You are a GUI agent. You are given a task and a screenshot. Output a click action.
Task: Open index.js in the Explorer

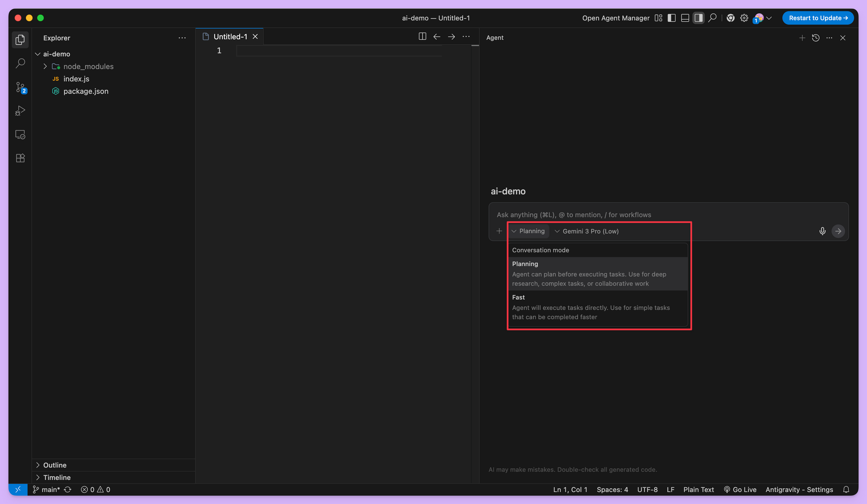coord(76,79)
